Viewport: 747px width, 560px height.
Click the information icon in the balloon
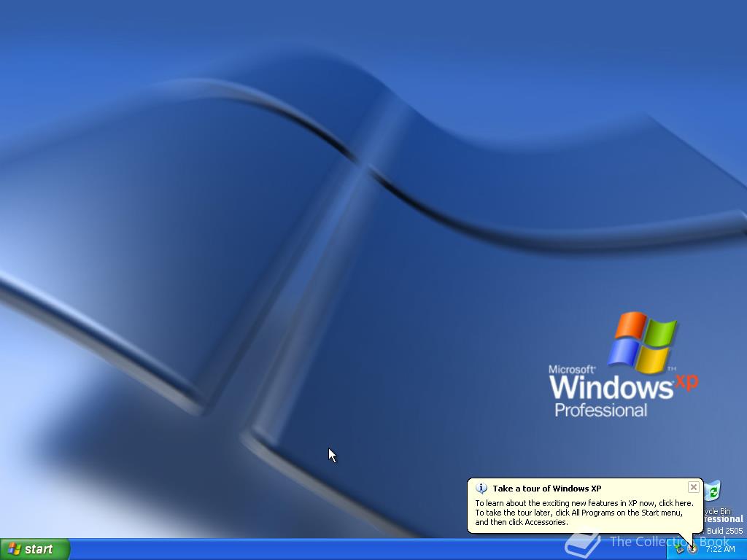pyautogui.click(x=481, y=488)
